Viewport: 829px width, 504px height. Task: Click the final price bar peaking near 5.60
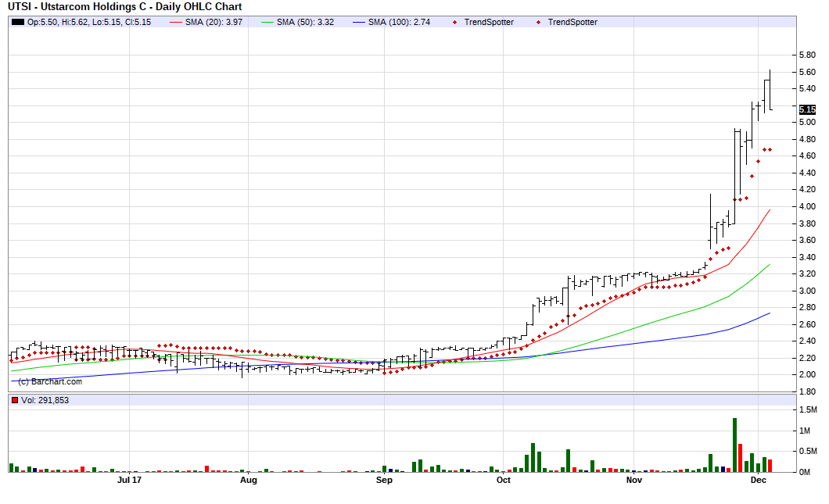[770, 90]
